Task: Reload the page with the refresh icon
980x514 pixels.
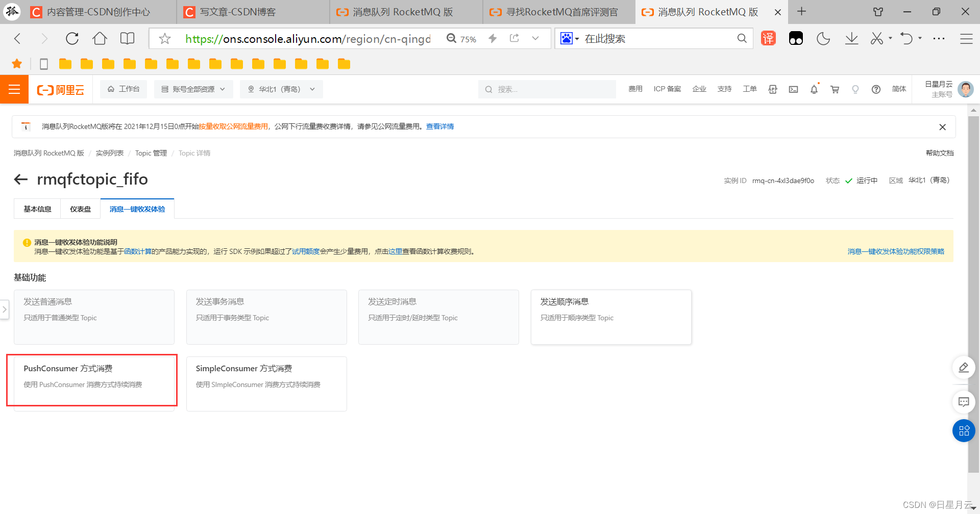Action: 72,39
